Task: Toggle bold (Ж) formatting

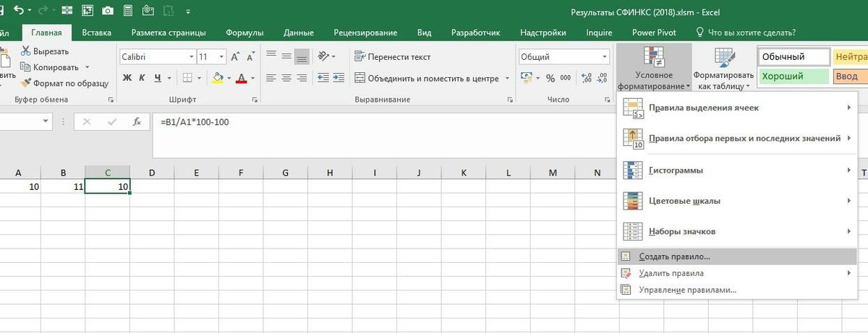Action: (127, 78)
